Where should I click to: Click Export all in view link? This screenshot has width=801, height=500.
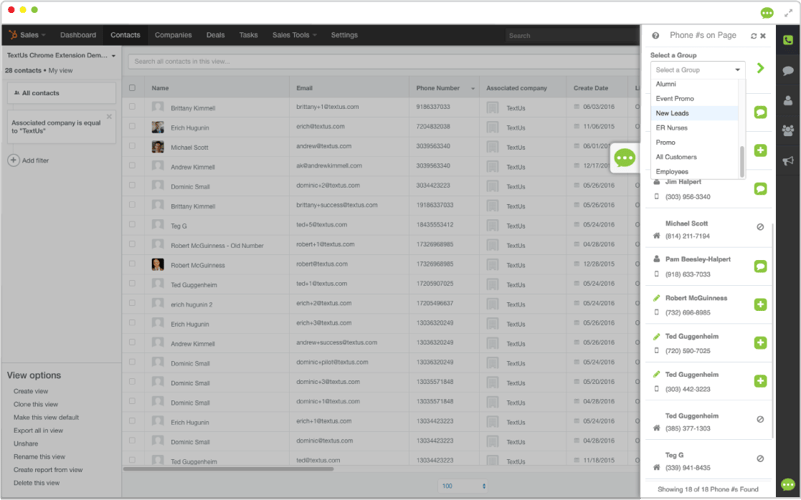[38, 431]
